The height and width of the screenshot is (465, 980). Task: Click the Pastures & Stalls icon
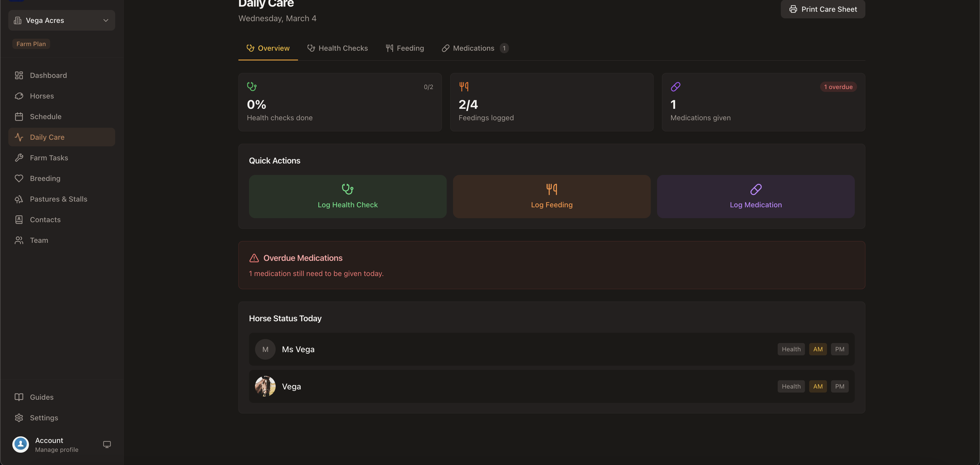[19, 199]
